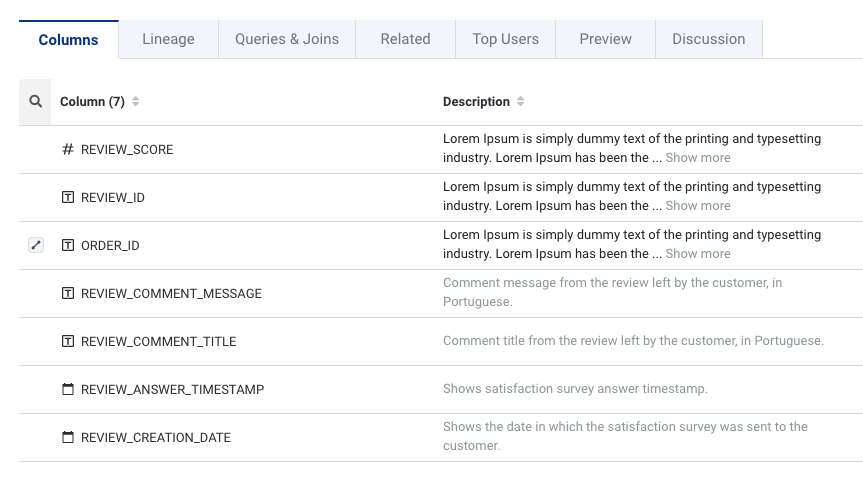Click calendar icon beside REVIEW_ANSWER_TIMESTAMP
The height and width of the screenshot is (485, 863).
[x=68, y=390]
